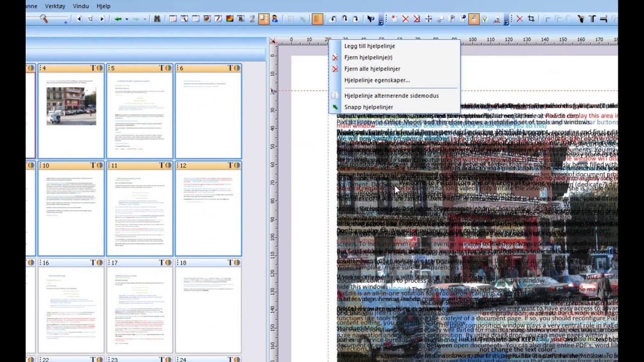Click red X icon beside crop tool
This screenshot has width=644, height=362.
[x=520, y=19]
